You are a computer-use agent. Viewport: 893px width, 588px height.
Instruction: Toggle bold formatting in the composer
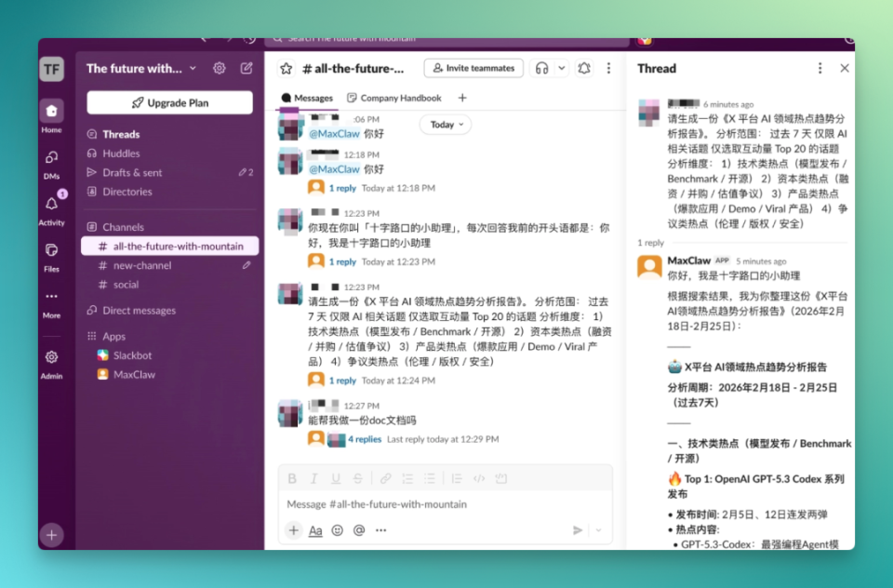coord(292,477)
